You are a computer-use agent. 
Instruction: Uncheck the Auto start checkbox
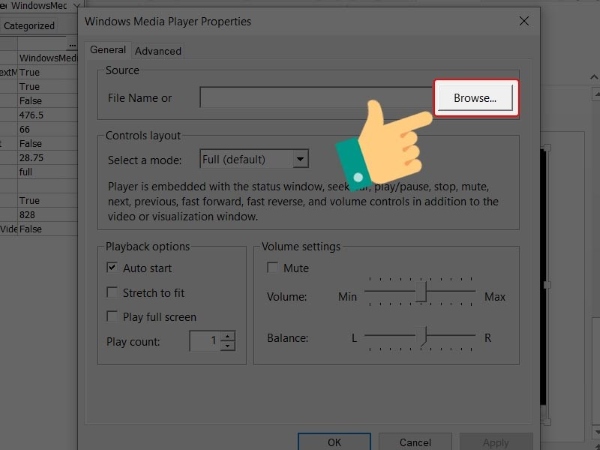[x=113, y=269]
